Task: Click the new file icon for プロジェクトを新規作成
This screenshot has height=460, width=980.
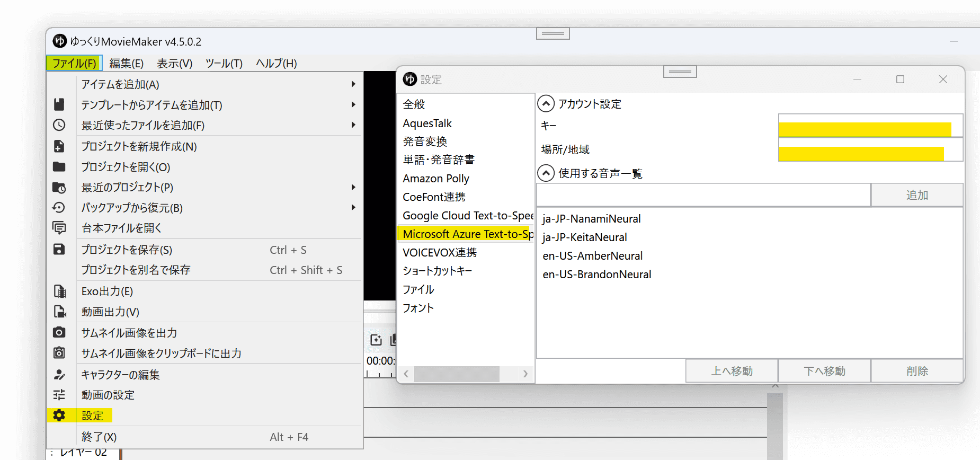Action: coord(59,146)
